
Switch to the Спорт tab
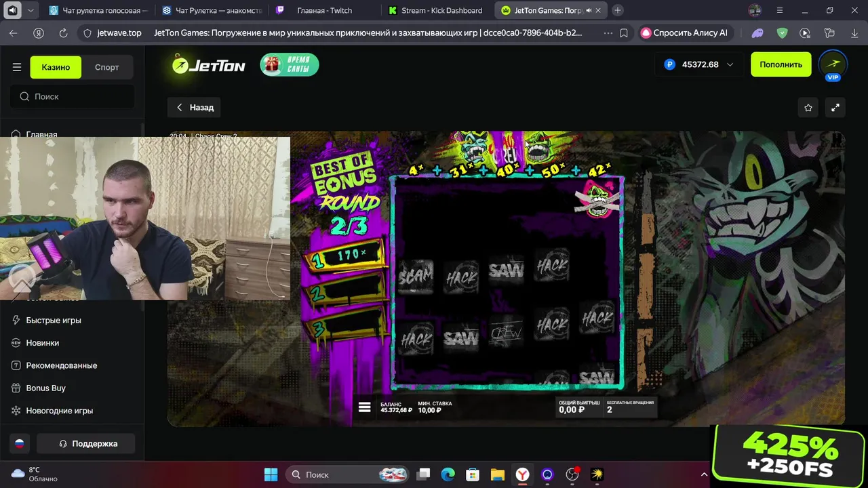pyautogui.click(x=107, y=67)
